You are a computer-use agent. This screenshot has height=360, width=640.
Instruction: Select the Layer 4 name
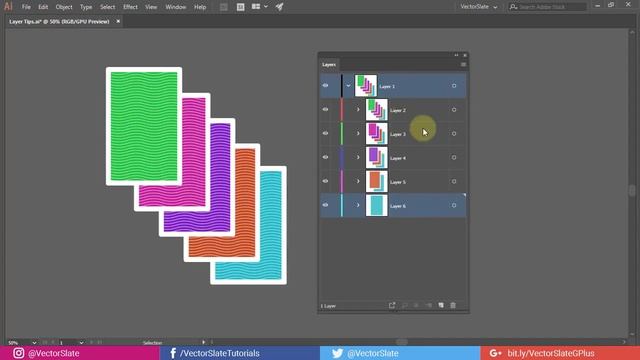(x=398, y=158)
